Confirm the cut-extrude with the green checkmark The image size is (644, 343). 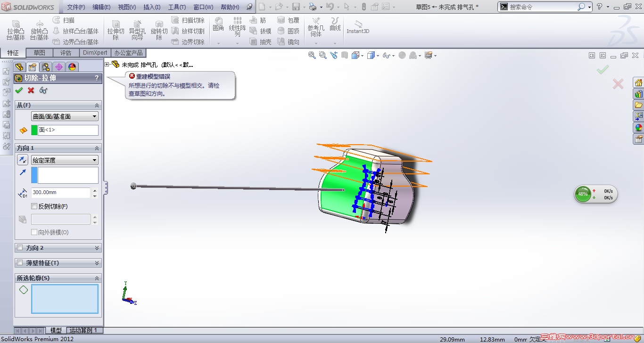click(x=19, y=90)
